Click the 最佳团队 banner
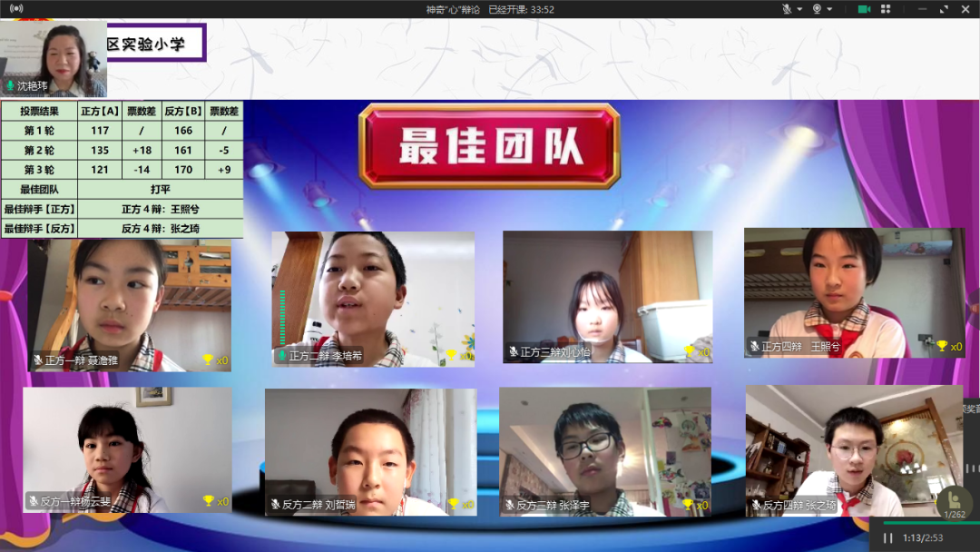The width and height of the screenshot is (980, 552). click(490, 146)
